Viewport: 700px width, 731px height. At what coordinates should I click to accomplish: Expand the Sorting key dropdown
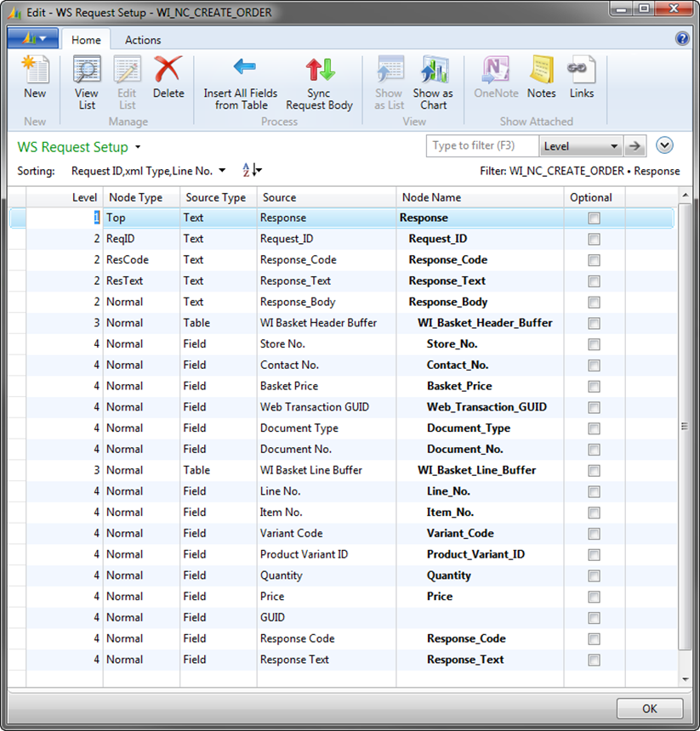(x=222, y=171)
